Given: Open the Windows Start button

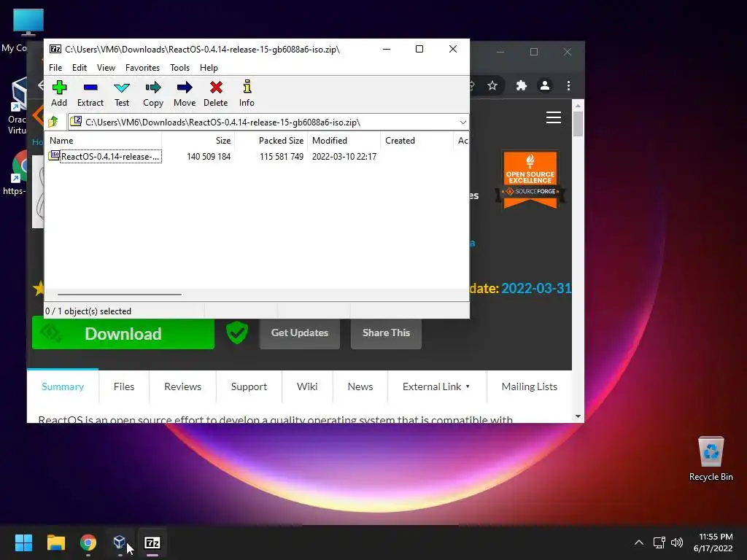Looking at the screenshot, I should click(x=23, y=542).
